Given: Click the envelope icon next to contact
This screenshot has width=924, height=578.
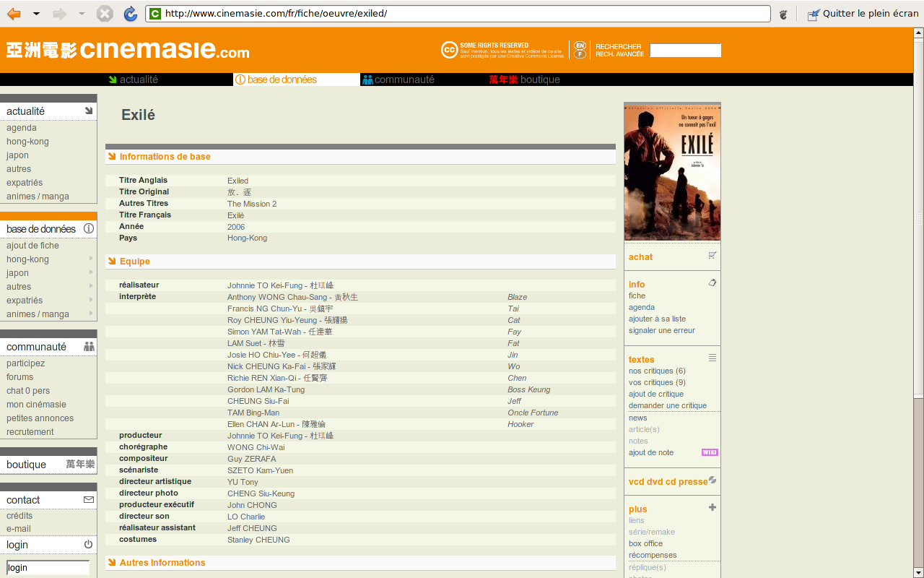Looking at the screenshot, I should pos(89,499).
